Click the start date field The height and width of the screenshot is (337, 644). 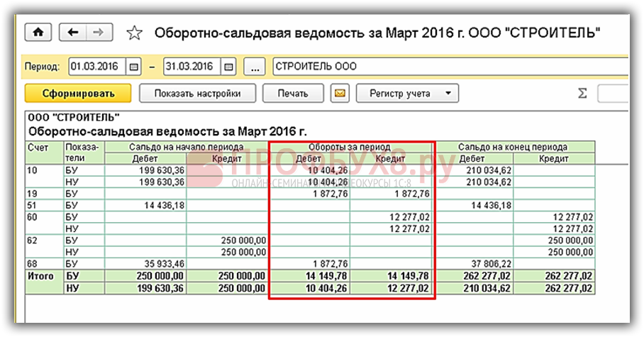coord(97,67)
